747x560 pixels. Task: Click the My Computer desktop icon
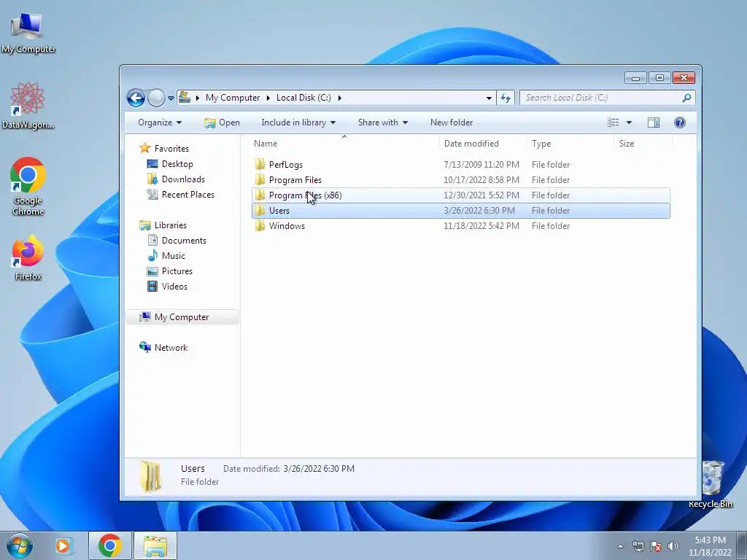(28, 32)
